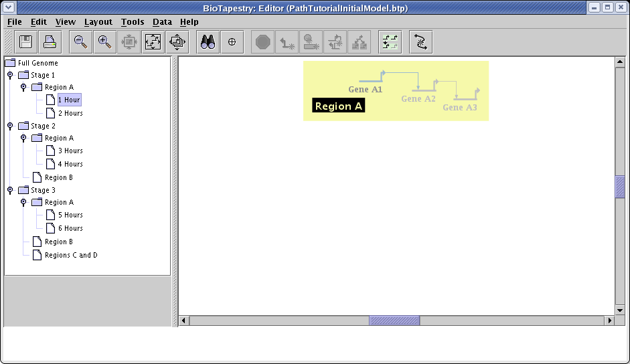Click the Zoom In magnifier icon
Viewport: 630px width, 364px height.
coord(104,42)
